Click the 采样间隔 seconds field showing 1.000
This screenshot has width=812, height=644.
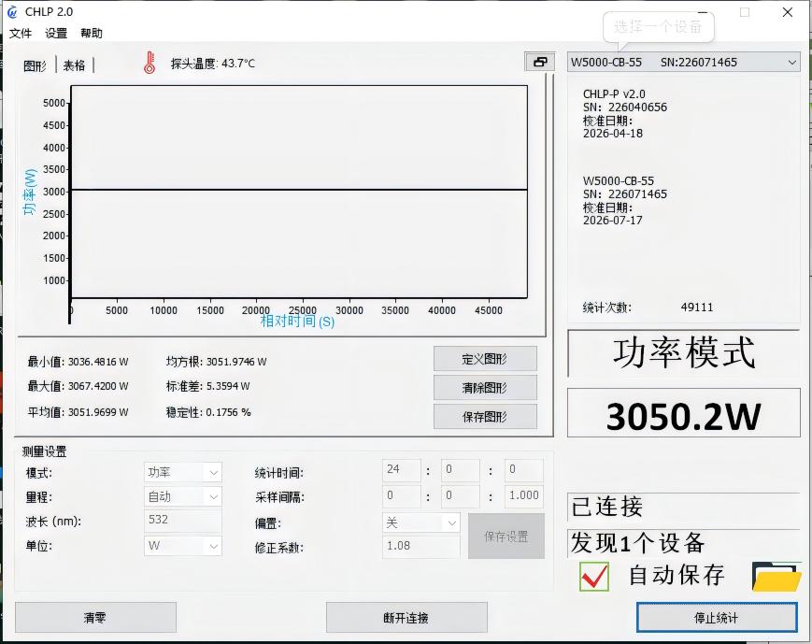pos(523,495)
